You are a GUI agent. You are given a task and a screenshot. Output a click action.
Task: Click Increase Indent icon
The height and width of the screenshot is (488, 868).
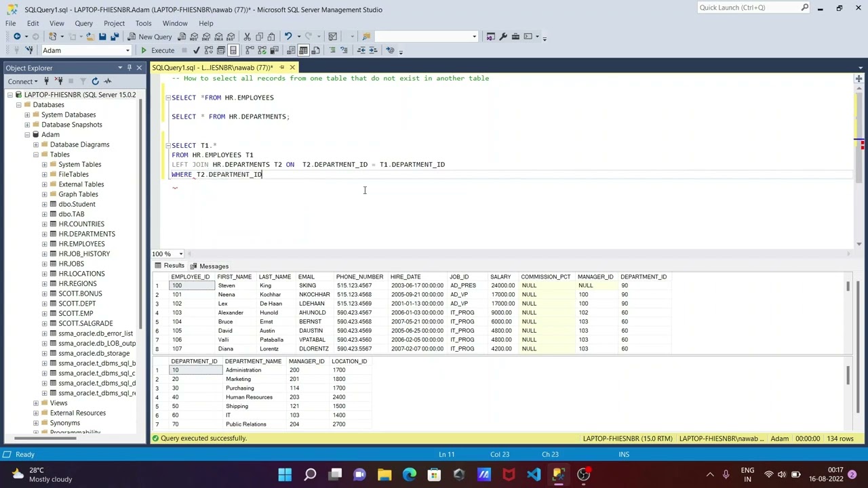374,50
